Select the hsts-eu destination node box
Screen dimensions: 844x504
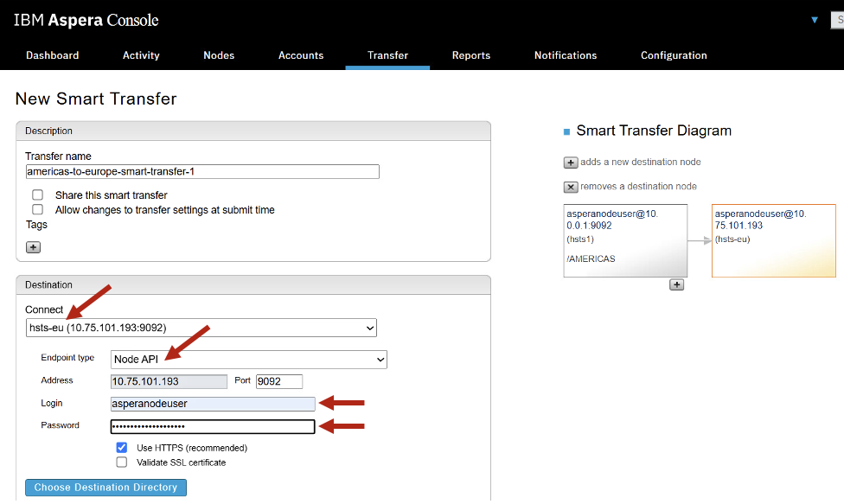coord(773,240)
